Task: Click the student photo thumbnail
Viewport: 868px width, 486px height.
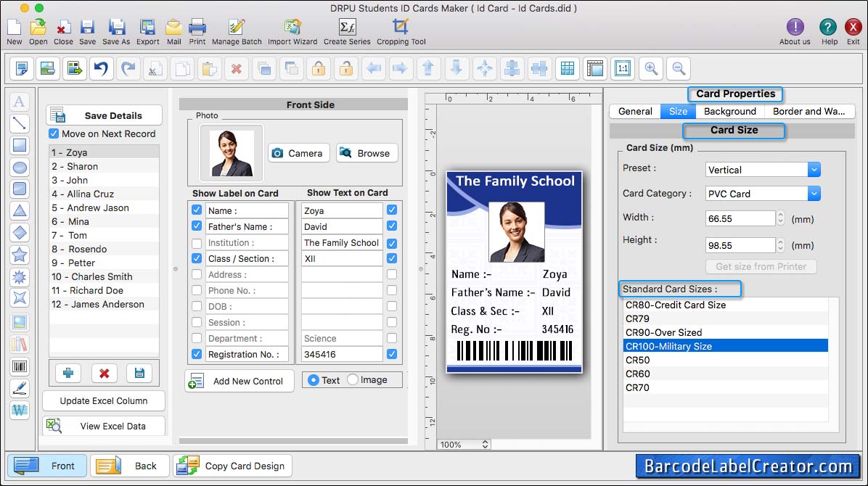Action: pyautogui.click(x=232, y=153)
